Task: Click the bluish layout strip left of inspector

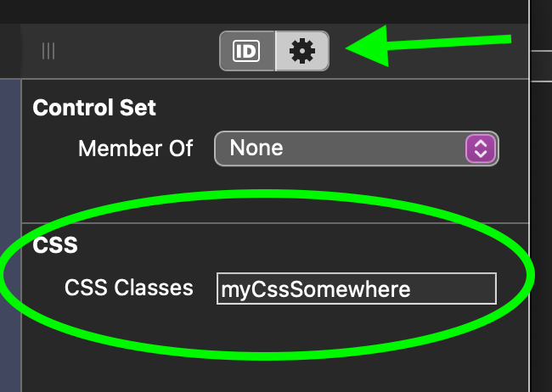Action: pos(10,229)
